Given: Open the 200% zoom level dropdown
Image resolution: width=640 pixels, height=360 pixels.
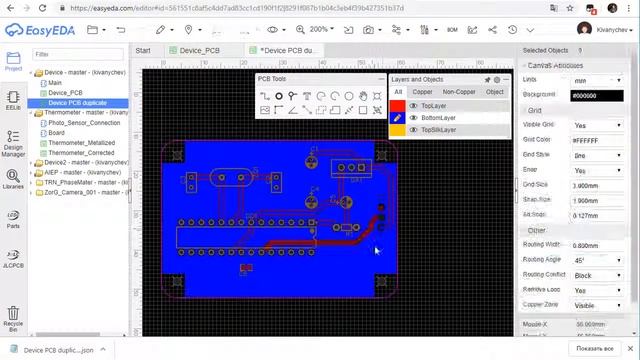Looking at the screenshot, I should tap(322, 29).
